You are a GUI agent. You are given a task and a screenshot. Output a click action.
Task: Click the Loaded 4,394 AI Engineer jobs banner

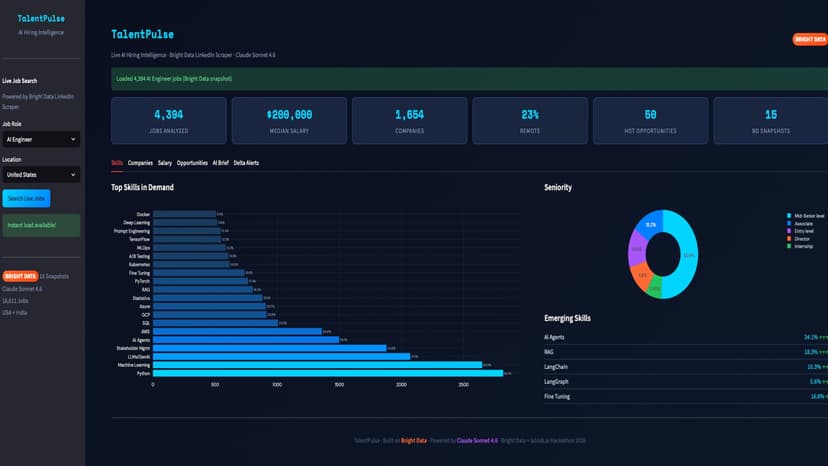click(x=469, y=79)
